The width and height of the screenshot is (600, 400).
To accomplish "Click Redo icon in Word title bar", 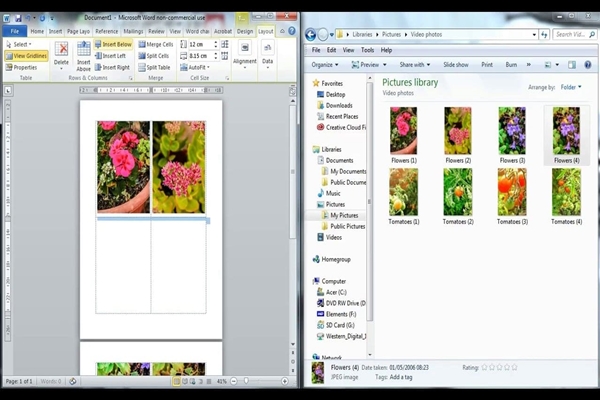I will pos(42,18).
